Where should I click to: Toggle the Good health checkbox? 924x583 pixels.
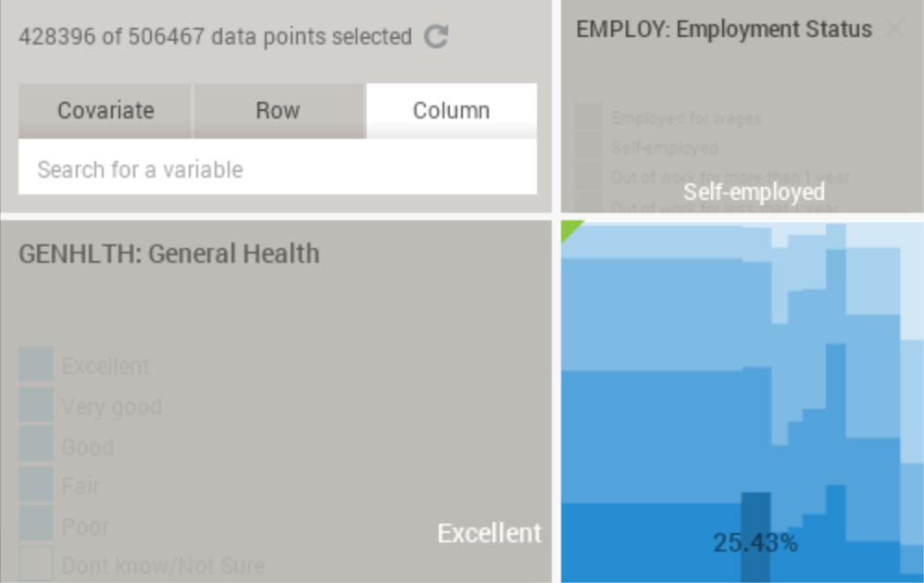click(36, 444)
